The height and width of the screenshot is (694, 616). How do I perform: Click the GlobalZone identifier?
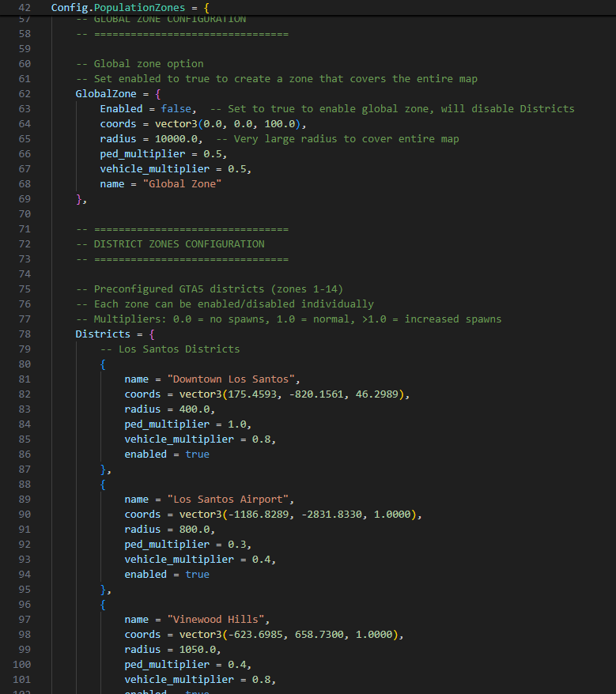[106, 93]
